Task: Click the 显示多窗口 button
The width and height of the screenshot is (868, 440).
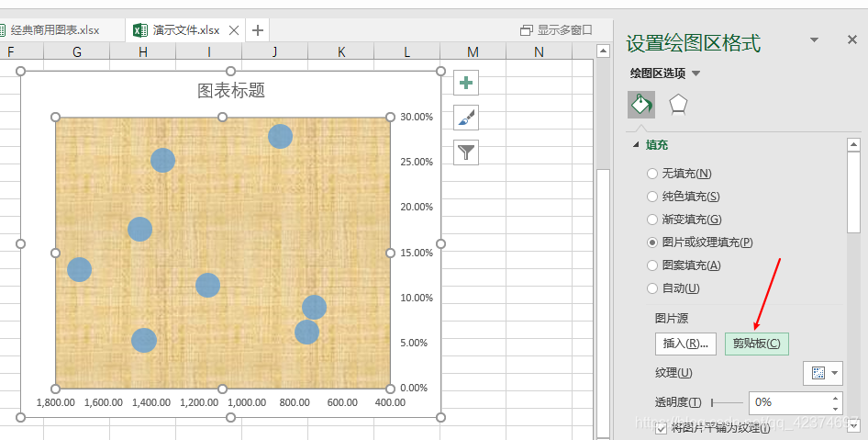Action: pos(556,30)
